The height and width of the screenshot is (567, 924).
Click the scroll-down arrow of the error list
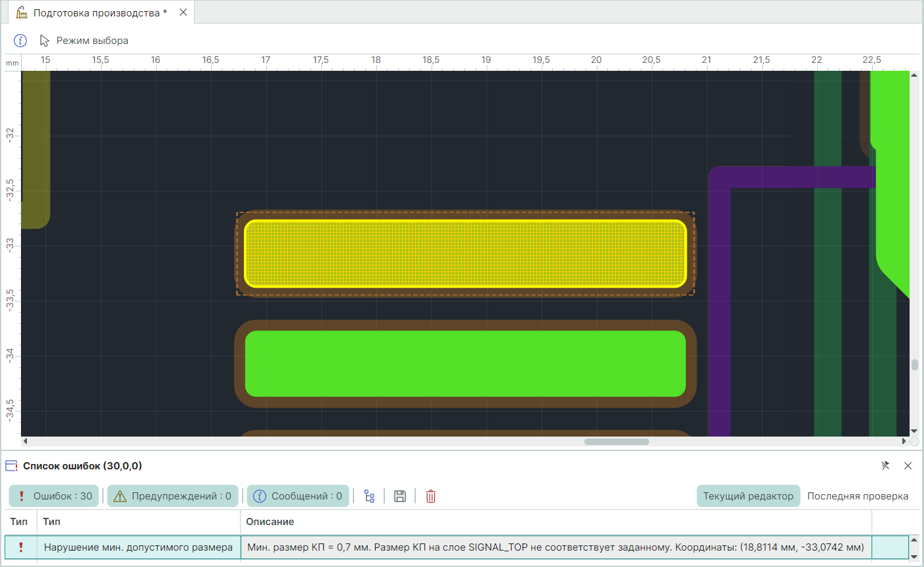coord(914,557)
